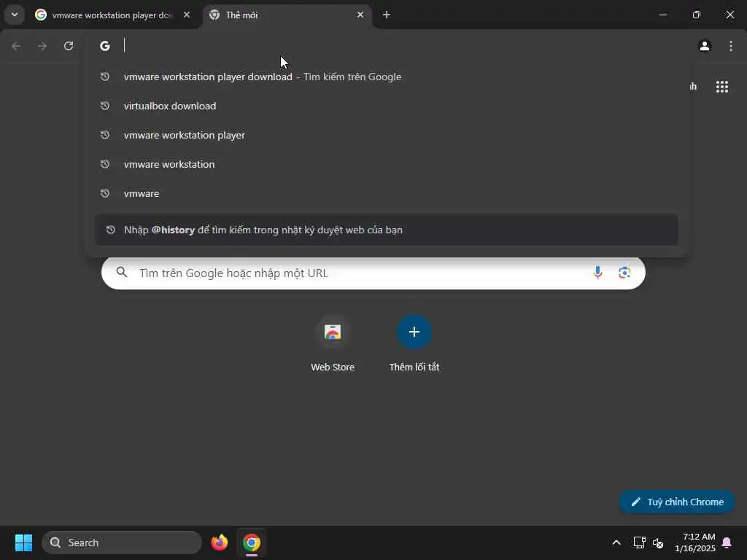Pick the vmware suggestion

pyautogui.click(x=387, y=193)
